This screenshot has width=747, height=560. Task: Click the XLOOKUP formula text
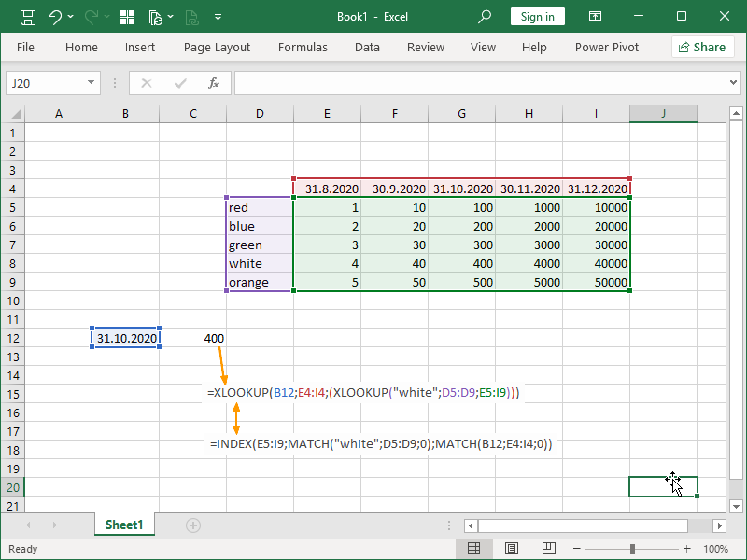(x=363, y=393)
